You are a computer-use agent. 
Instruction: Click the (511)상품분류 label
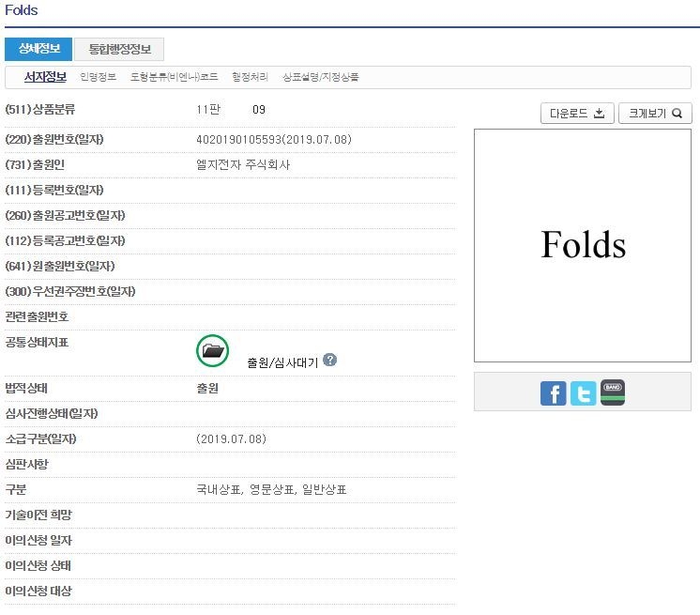40,110
